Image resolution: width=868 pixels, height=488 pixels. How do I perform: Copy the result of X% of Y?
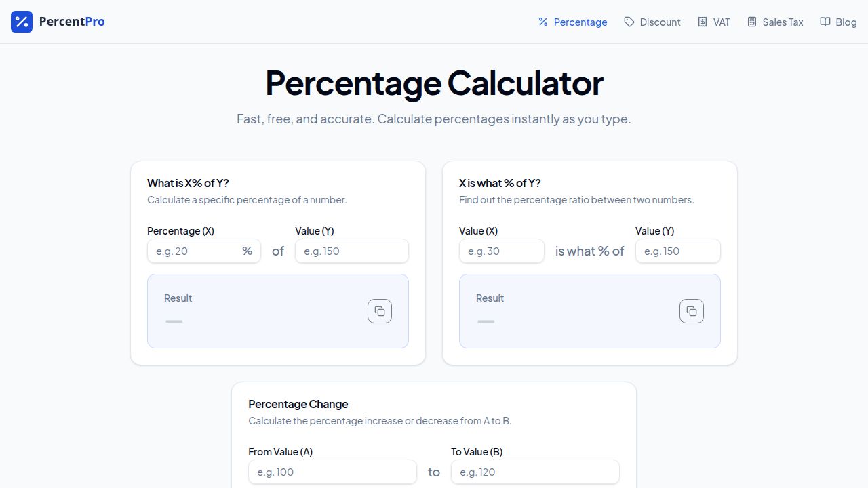380,311
